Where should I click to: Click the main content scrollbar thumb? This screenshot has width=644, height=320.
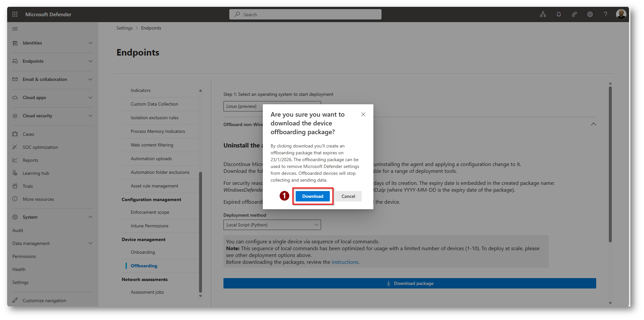610,164
